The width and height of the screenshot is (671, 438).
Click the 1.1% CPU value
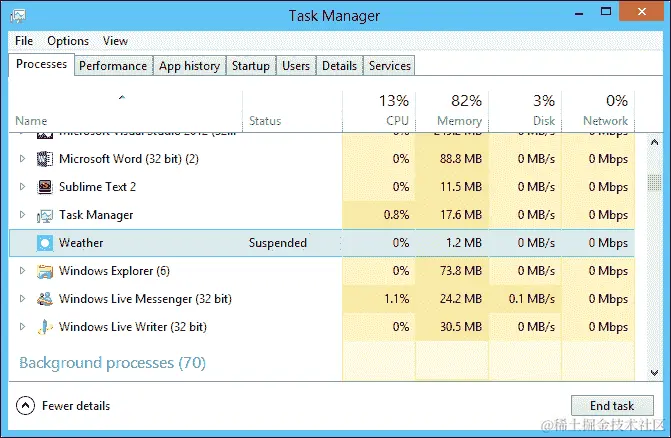coord(396,299)
